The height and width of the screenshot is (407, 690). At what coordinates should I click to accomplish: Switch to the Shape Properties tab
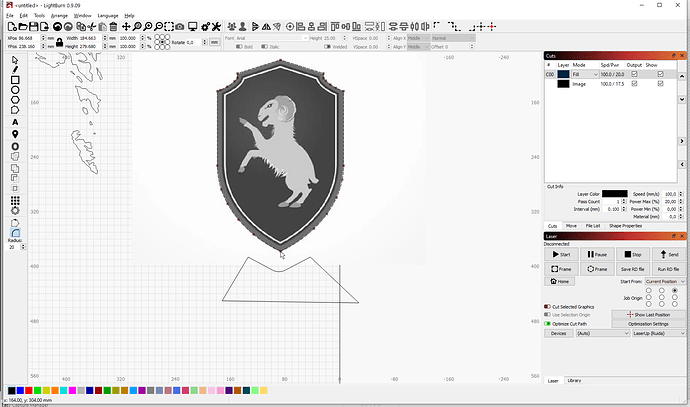pyautogui.click(x=625, y=226)
